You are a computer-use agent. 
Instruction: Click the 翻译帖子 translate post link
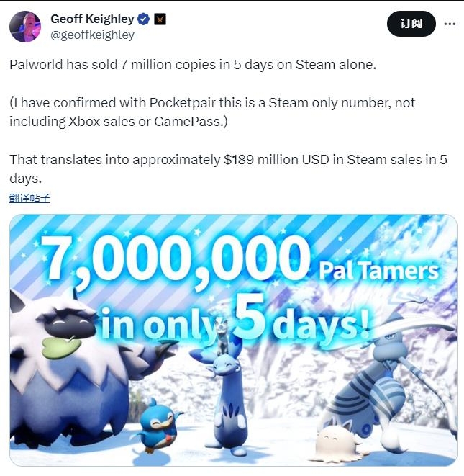click(x=29, y=198)
